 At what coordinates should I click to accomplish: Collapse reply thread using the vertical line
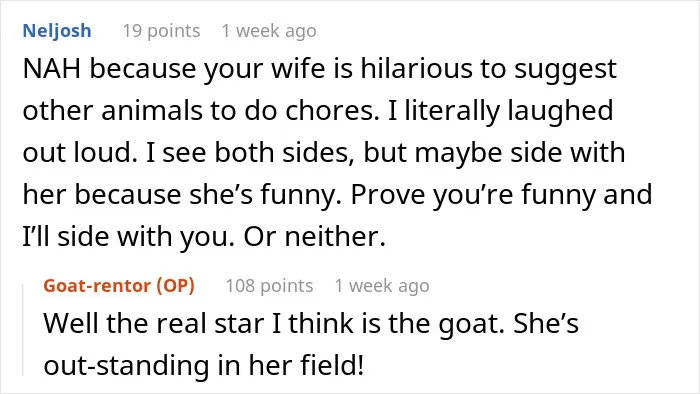(x=23, y=329)
